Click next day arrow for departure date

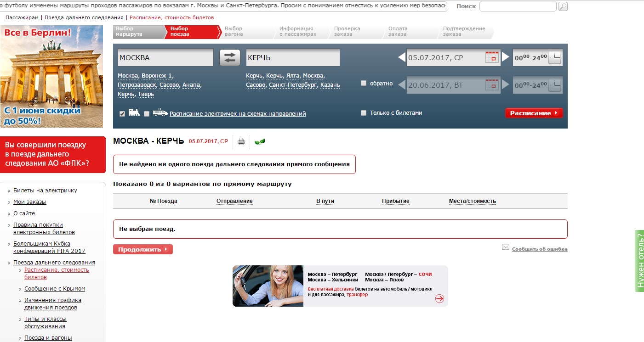(x=506, y=57)
